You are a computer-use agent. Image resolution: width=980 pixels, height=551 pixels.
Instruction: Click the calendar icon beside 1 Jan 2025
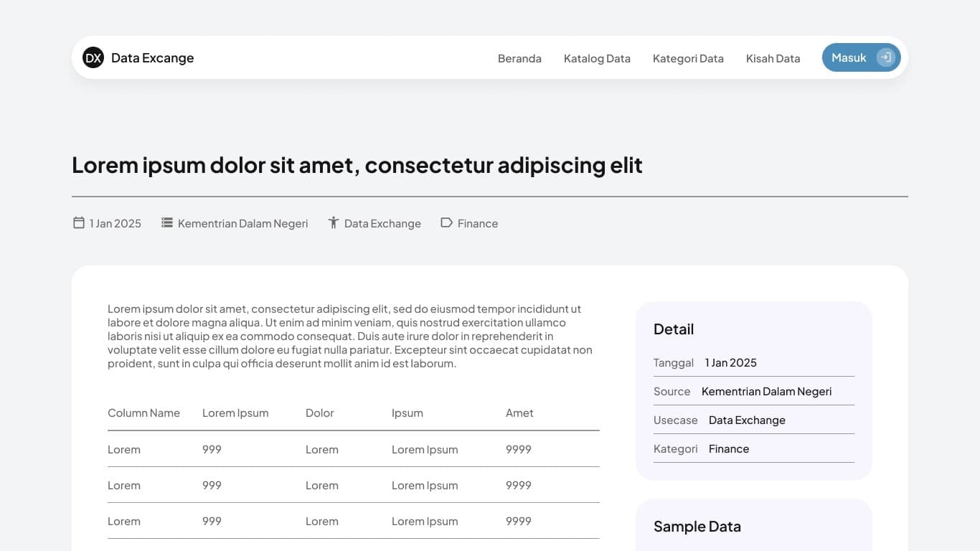tap(79, 222)
